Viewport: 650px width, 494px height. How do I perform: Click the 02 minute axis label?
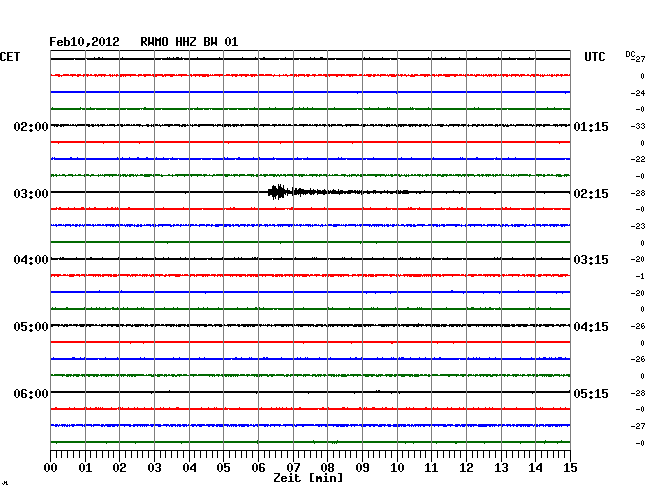point(119,468)
